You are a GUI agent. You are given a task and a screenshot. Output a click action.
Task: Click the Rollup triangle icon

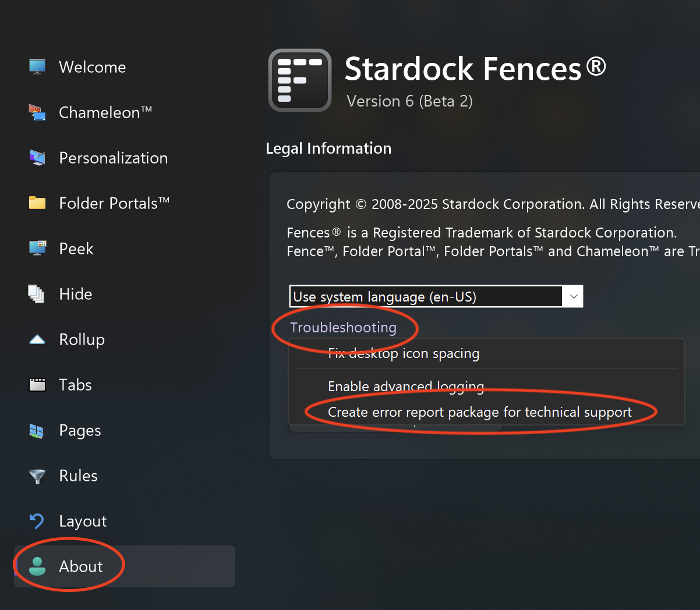coord(37,339)
